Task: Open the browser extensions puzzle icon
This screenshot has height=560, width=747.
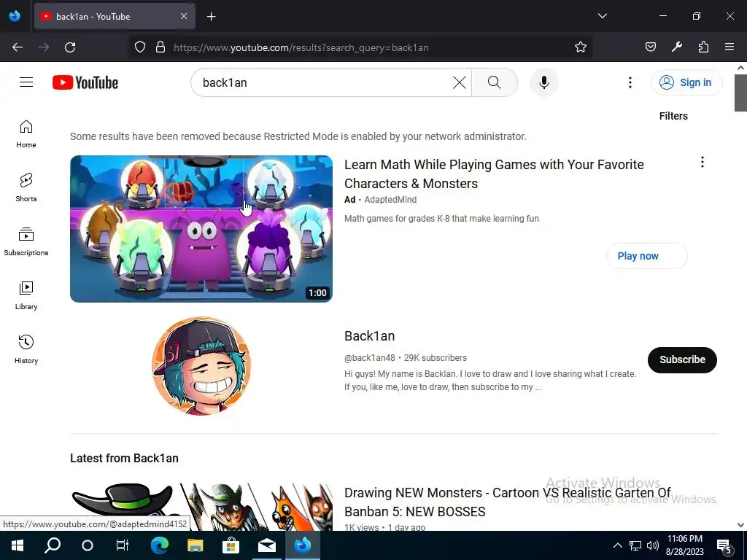Action: pyautogui.click(x=703, y=47)
